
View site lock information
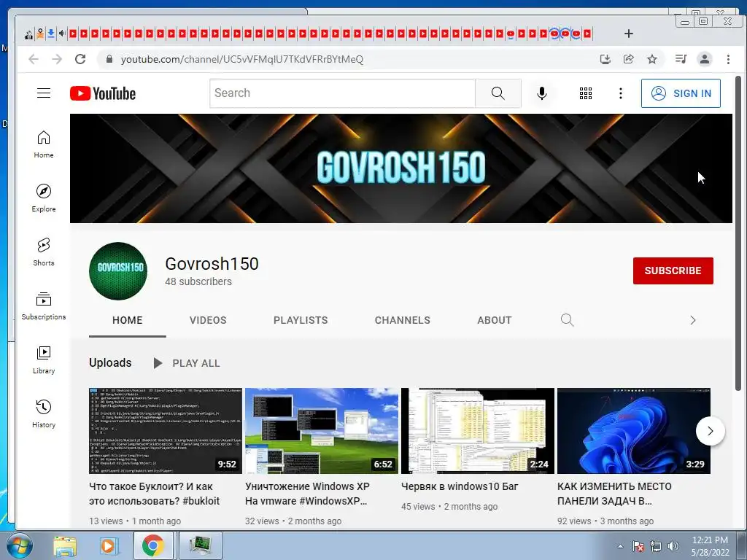[109, 59]
